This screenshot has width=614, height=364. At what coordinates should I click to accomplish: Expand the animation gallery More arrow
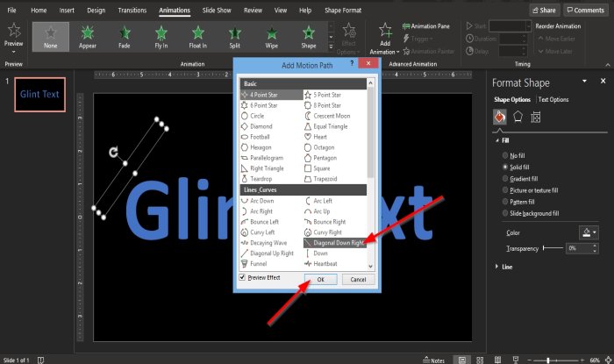[331, 46]
